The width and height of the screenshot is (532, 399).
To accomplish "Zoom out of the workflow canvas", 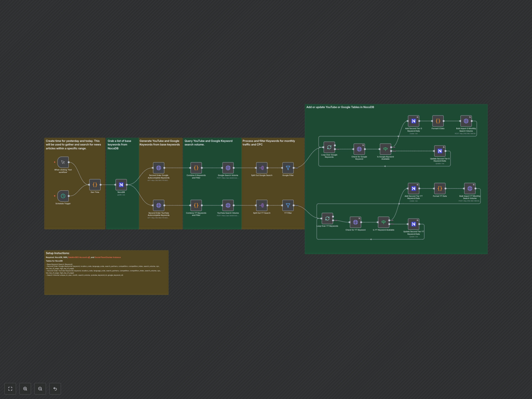I will (x=40, y=389).
